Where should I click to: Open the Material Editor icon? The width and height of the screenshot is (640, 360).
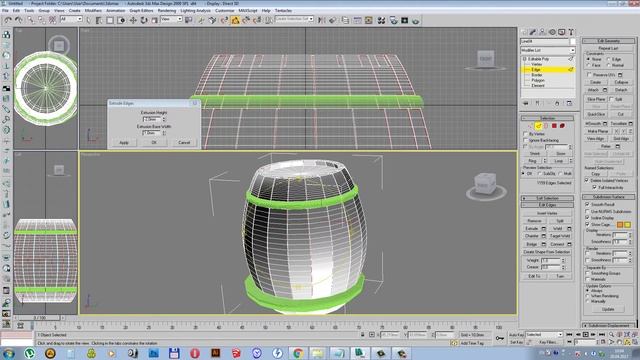(381, 20)
